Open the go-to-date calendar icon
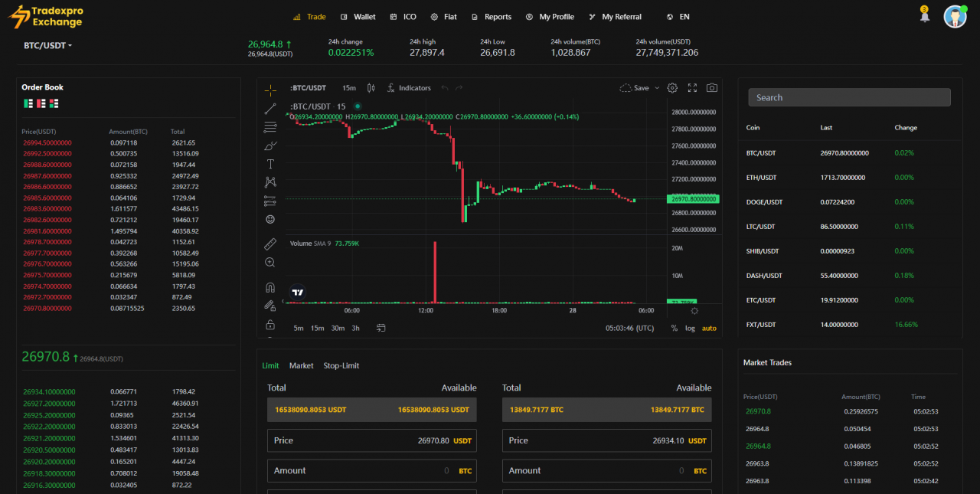The width and height of the screenshot is (980, 494). (381, 328)
